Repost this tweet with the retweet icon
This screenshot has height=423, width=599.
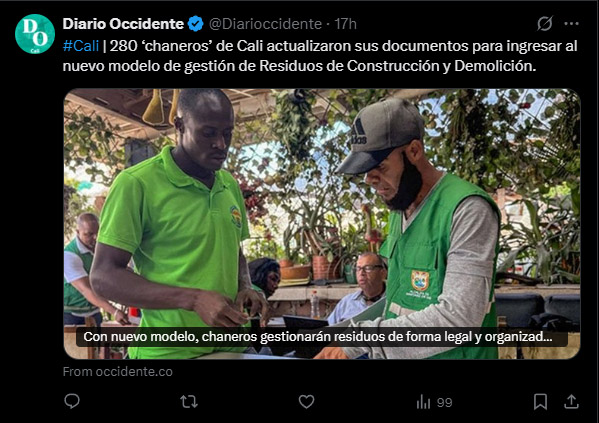pyautogui.click(x=189, y=402)
